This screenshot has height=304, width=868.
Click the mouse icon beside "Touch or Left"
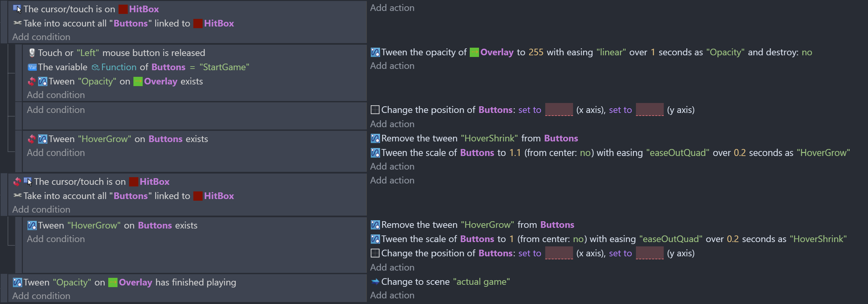coord(32,53)
